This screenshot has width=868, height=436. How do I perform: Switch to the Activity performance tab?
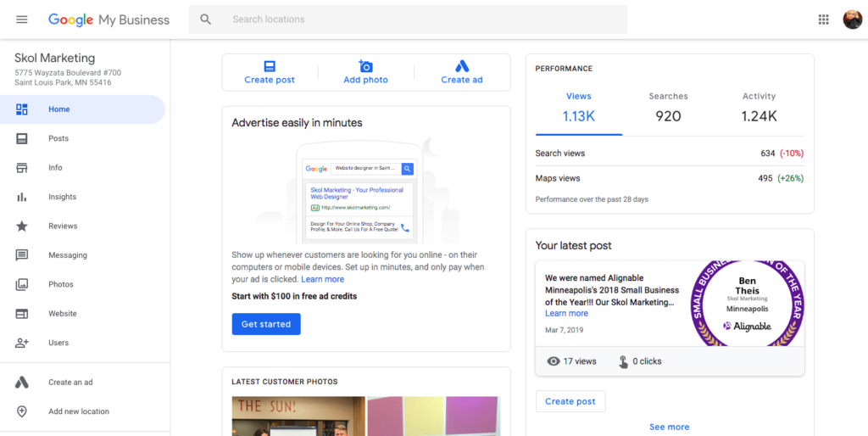coord(759,108)
